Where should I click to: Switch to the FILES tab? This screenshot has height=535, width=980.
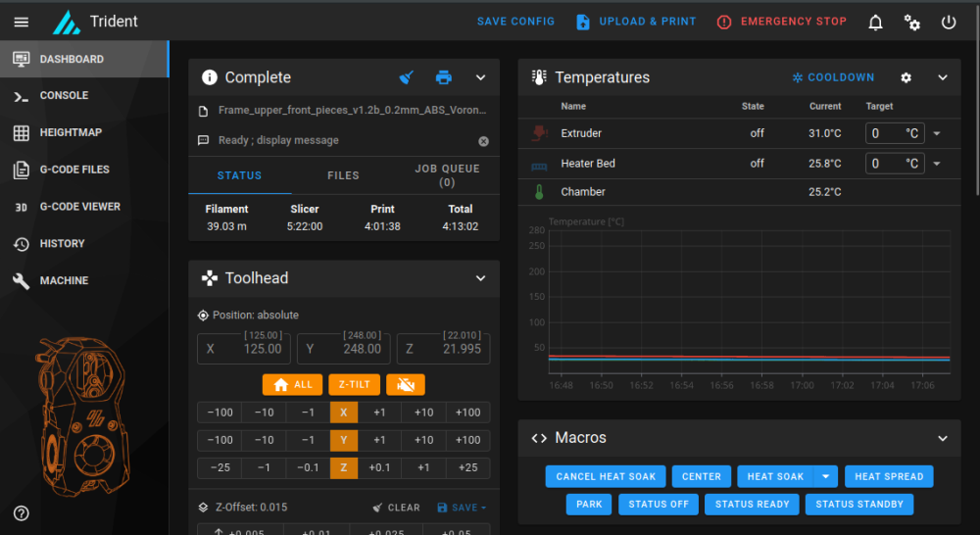[343, 175]
